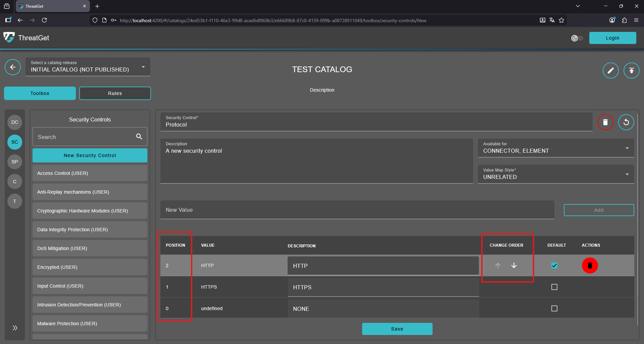Check default checkbox for HTTPS row

point(554,287)
